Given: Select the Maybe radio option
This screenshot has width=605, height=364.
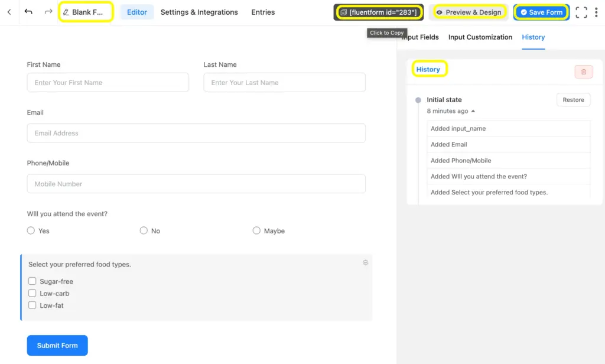Looking at the screenshot, I should [x=256, y=230].
